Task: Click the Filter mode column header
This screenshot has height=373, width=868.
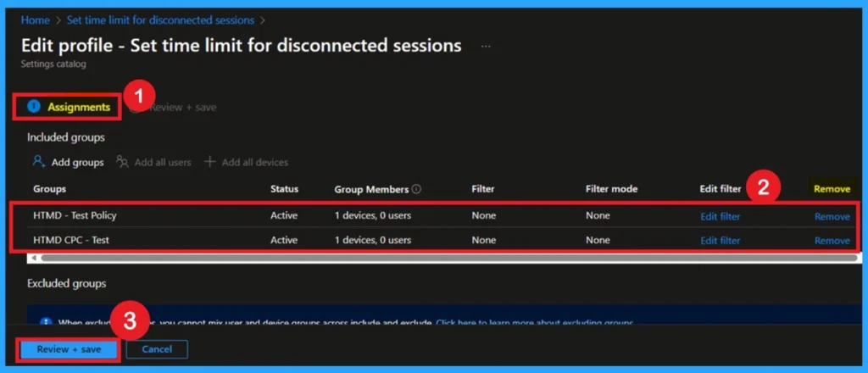Action: 612,189
